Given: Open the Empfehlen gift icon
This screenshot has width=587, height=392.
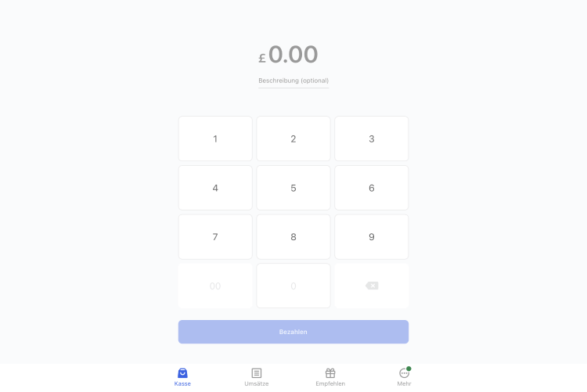Looking at the screenshot, I should (330, 373).
